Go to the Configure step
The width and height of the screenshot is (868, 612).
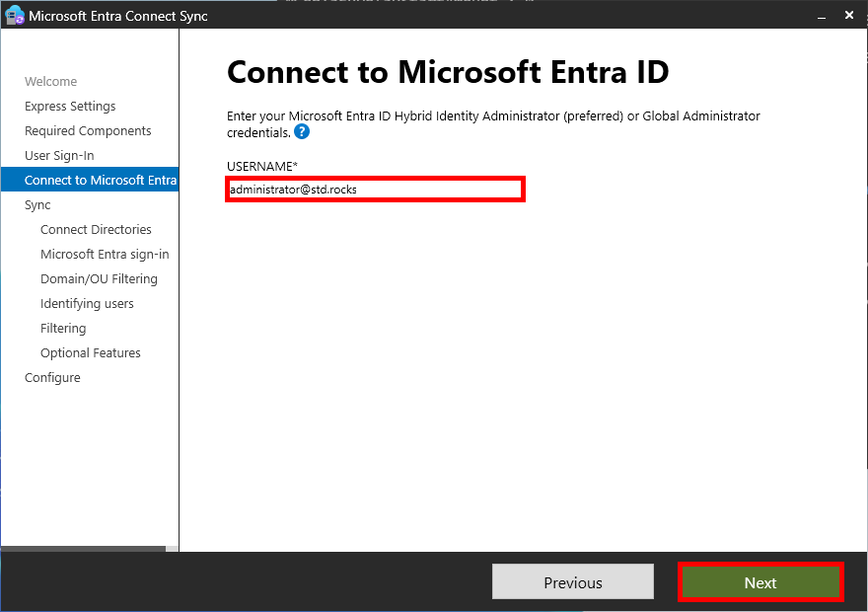click(x=52, y=377)
